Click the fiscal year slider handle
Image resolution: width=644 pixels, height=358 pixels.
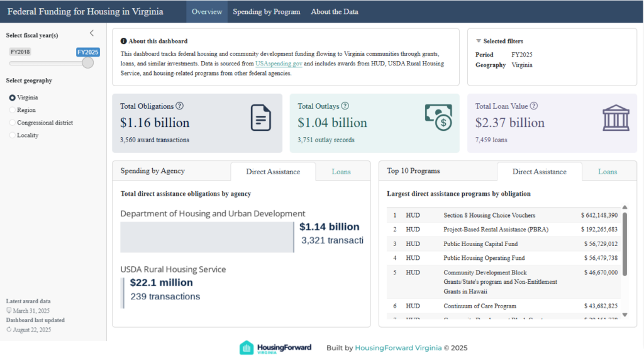pyautogui.click(x=88, y=63)
